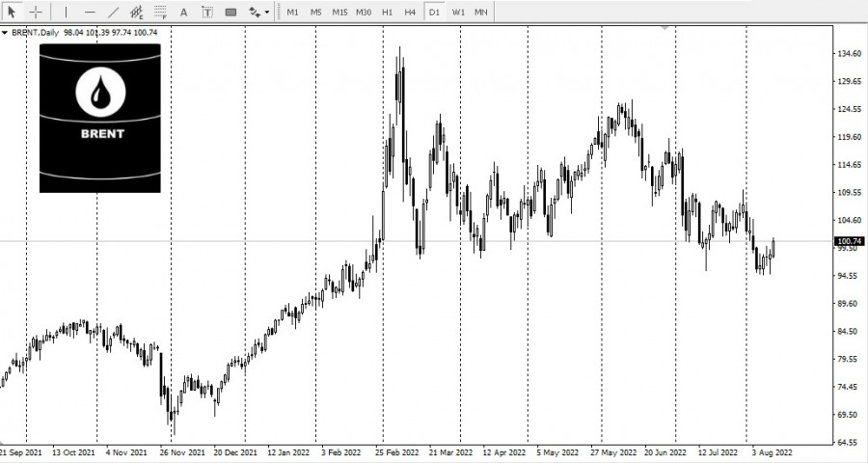Image resolution: width=868 pixels, height=463 pixels.
Task: Switch chart to M5 timeframe
Action: click(315, 12)
